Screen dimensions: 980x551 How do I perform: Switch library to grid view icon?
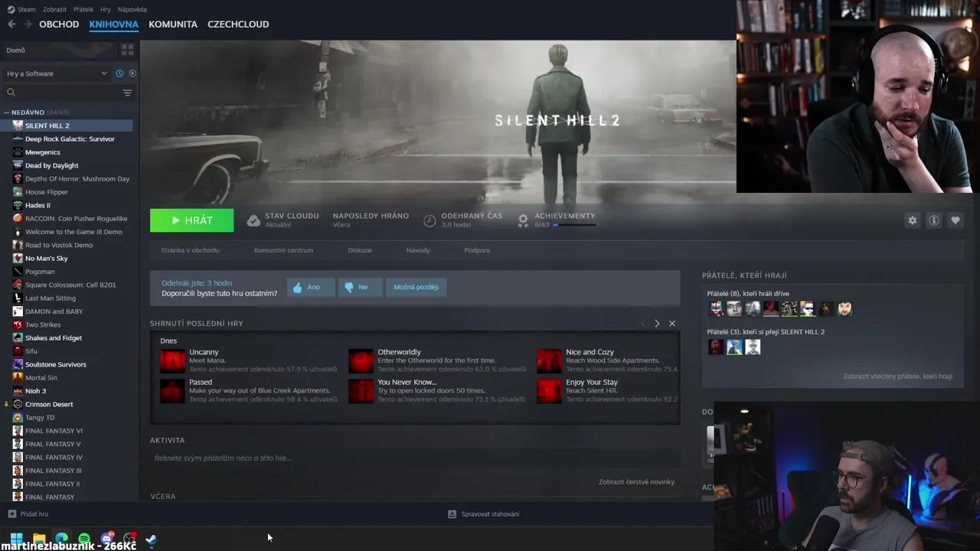(127, 50)
